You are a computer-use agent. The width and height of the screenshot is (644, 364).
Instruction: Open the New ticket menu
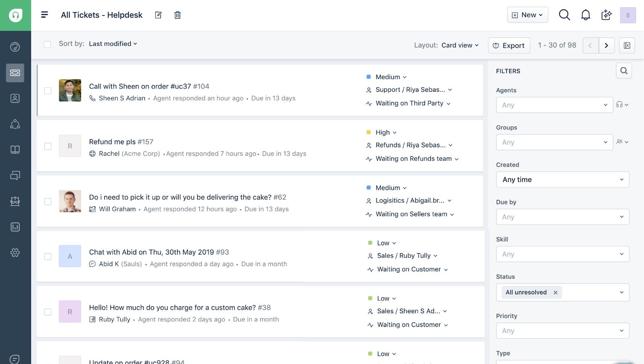tap(528, 14)
